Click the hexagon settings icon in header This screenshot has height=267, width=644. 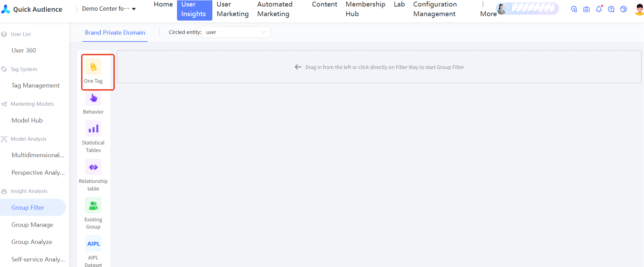574,9
